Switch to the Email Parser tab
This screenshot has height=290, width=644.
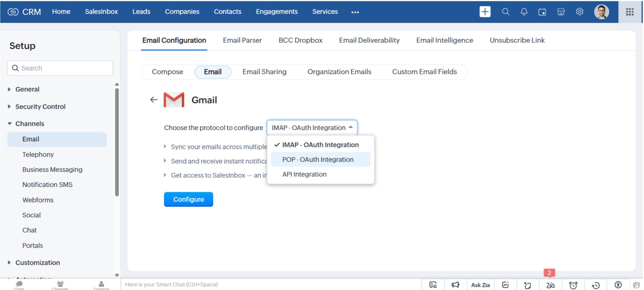(242, 40)
